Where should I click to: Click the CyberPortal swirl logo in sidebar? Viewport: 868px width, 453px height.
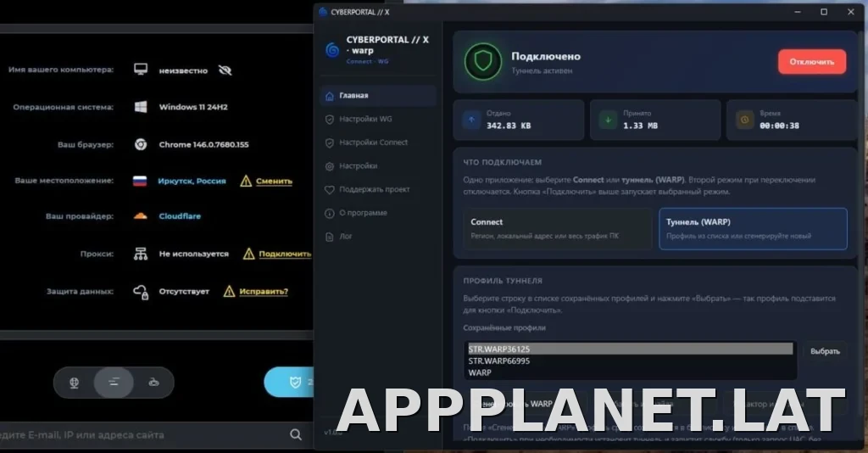coord(332,50)
